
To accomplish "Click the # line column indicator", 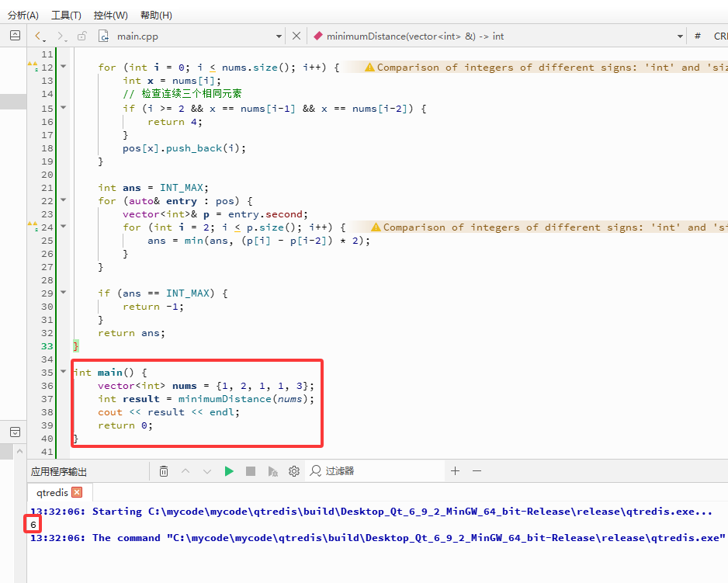I will pos(698,36).
